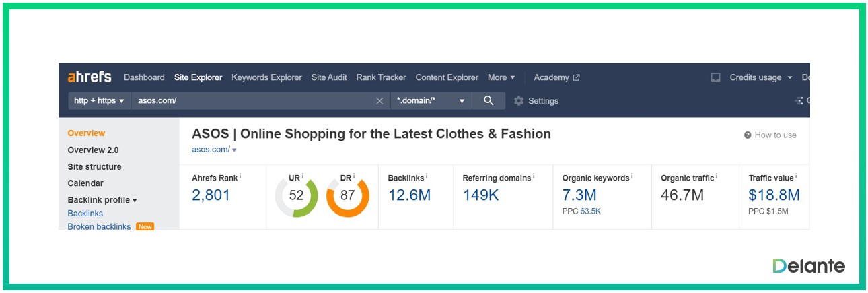The width and height of the screenshot is (868, 293).
Task: Click the UR 52 green gauge
Action: click(x=296, y=196)
